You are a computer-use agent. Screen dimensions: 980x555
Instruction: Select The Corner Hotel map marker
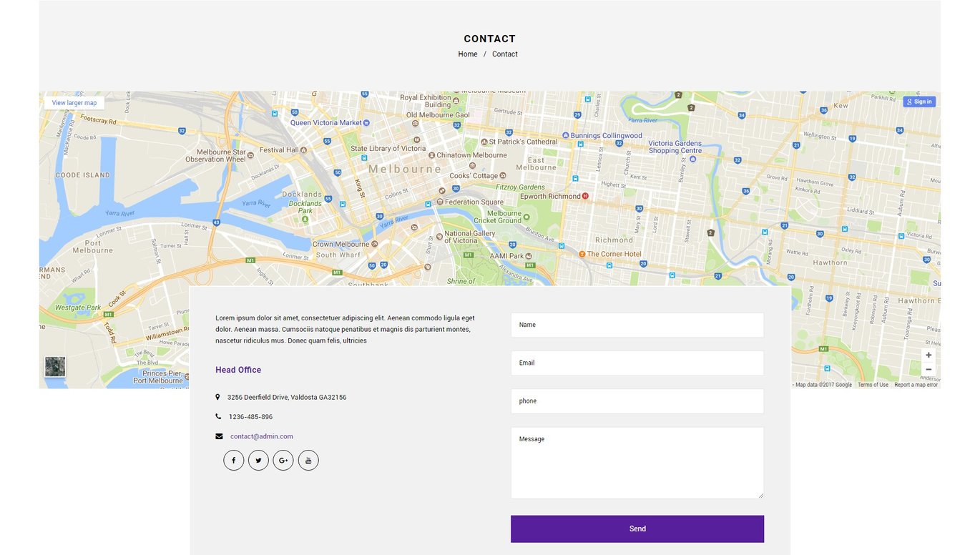pyautogui.click(x=582, y=254)
